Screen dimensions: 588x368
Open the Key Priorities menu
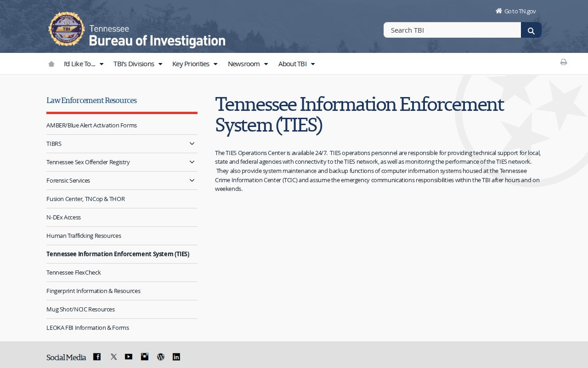click(x=195, y=64)
